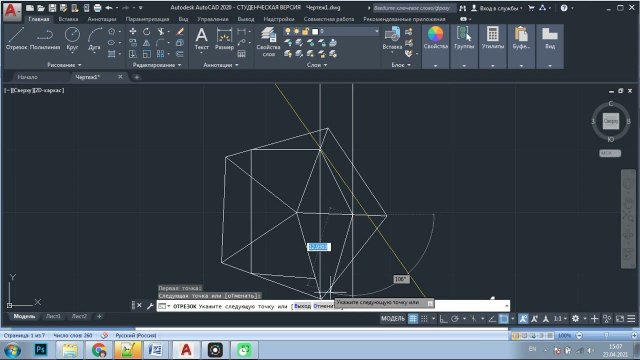Click the Undo arrow in quick access toolbar
This screenshot has height=360, width=640.
pyautogui.click(x=109, y=8)
